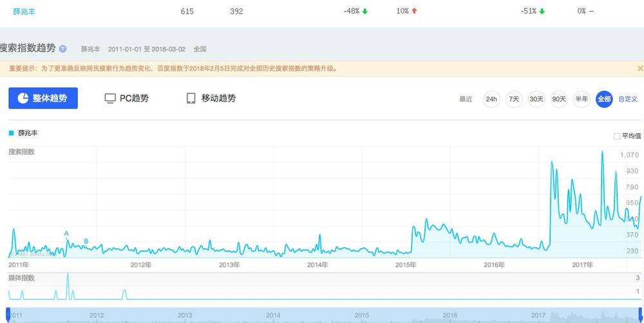This screenshot has width=644, height=323.
Task: Click the value 615 in the top row
Action: pos(187,12)
